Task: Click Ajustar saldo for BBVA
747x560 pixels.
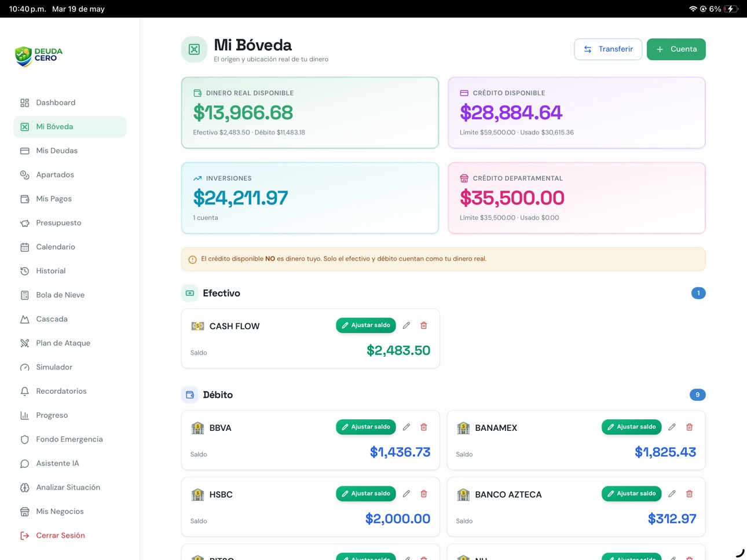Action: (366, 427)
